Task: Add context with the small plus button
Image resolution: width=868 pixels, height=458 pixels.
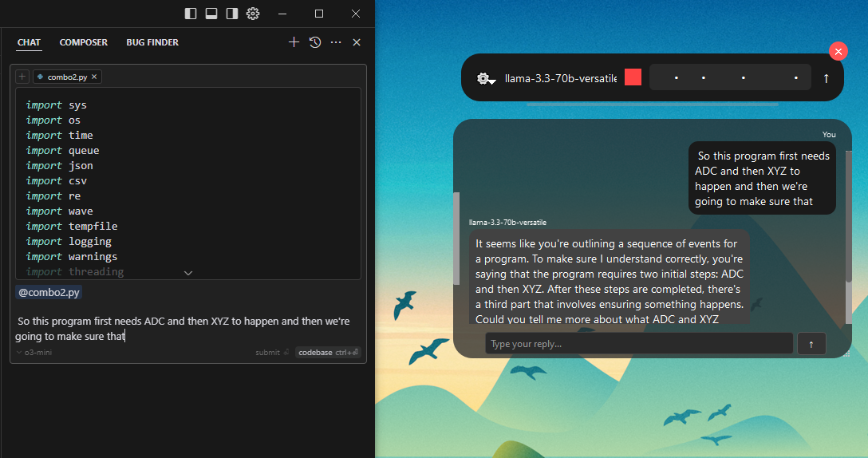Action: point(22,77)
